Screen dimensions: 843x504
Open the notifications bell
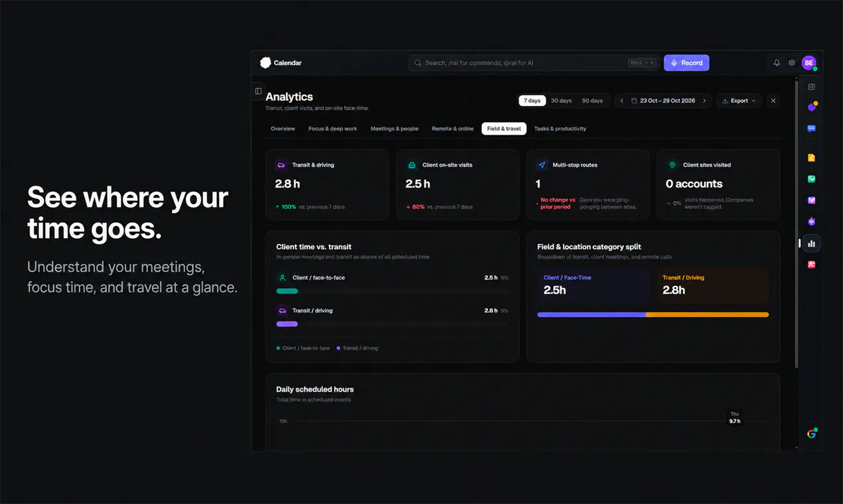coord(777,63)
